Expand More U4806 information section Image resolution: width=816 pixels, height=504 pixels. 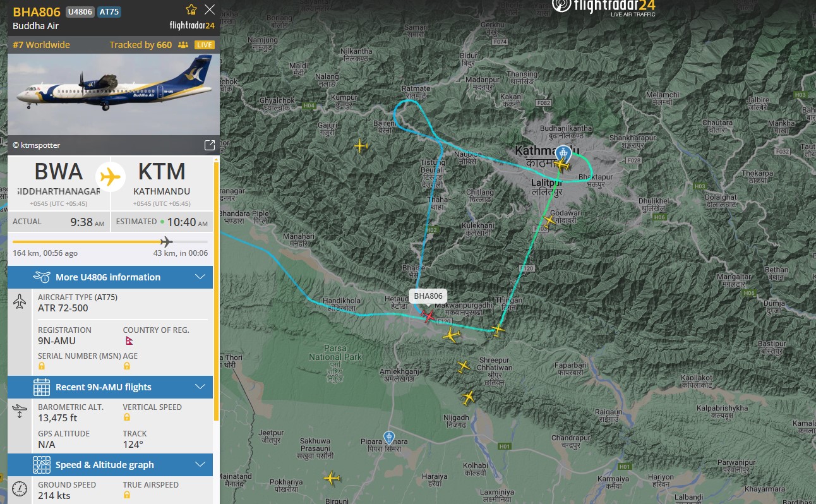[111, 277]
